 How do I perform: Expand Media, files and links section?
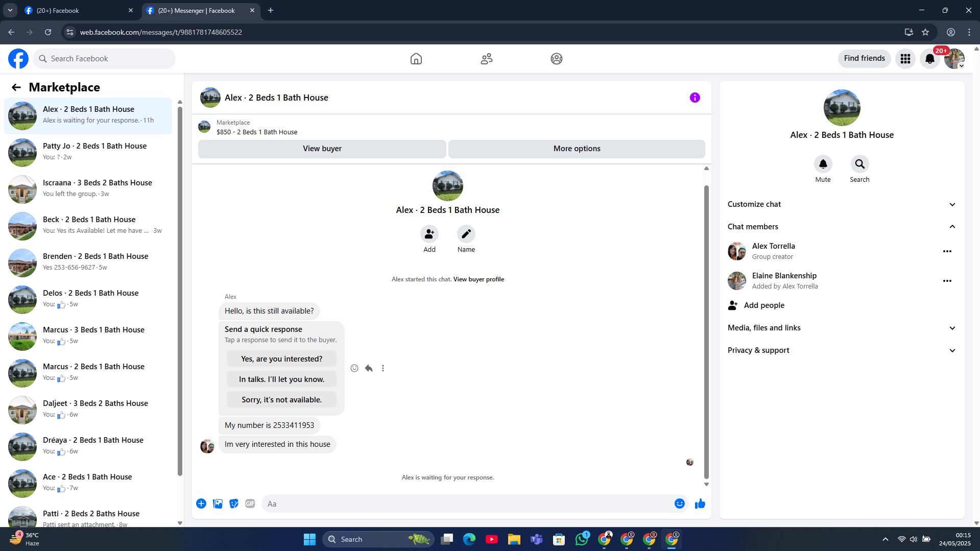point(842,328)
